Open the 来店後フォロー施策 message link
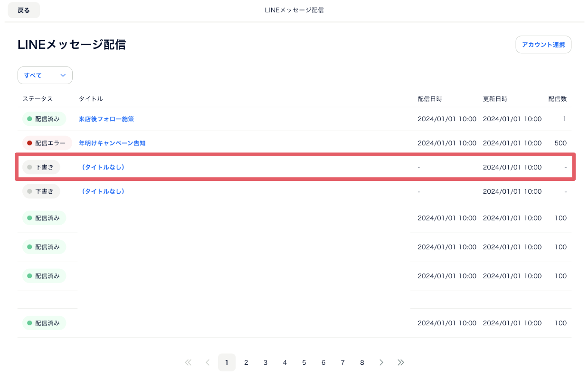Viewport: 588px width, 379px height. (x=106, y=119)
